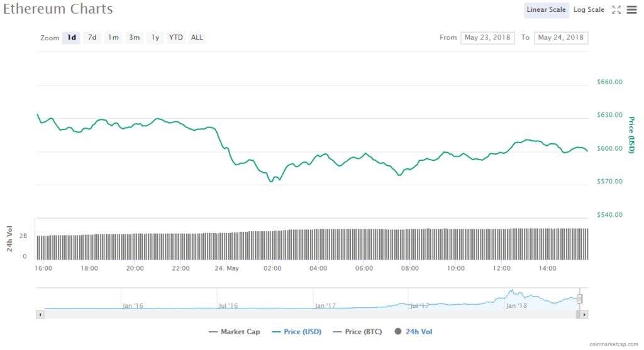Image resolution: width=644 pixels, height=350 pixels.
Task: Click the navigator range handle
Action: tap(579, 298)
